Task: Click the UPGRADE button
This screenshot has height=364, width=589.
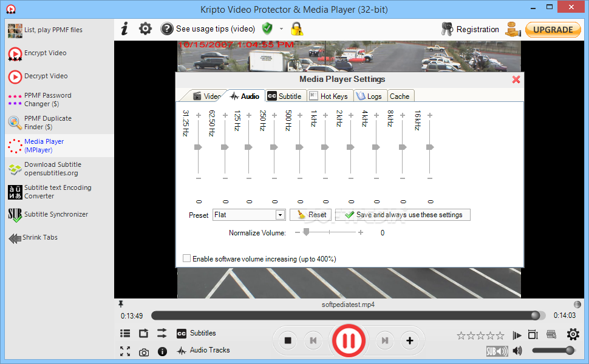Action: click(x=553, y=30)
